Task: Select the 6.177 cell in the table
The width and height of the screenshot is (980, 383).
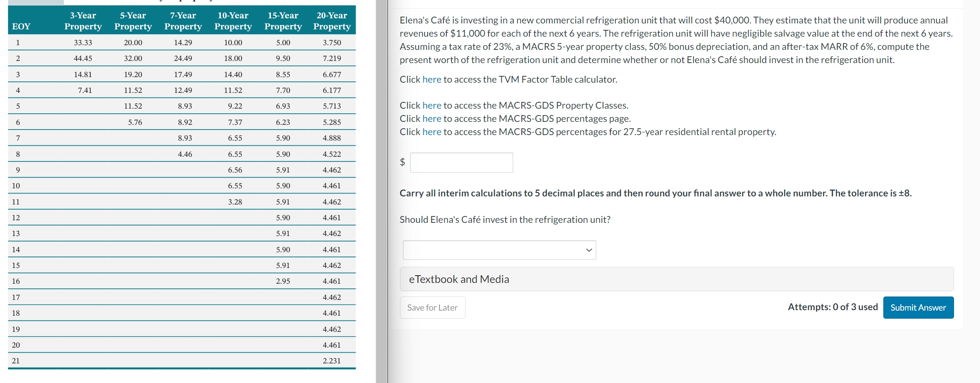Action: pos(332,90)
